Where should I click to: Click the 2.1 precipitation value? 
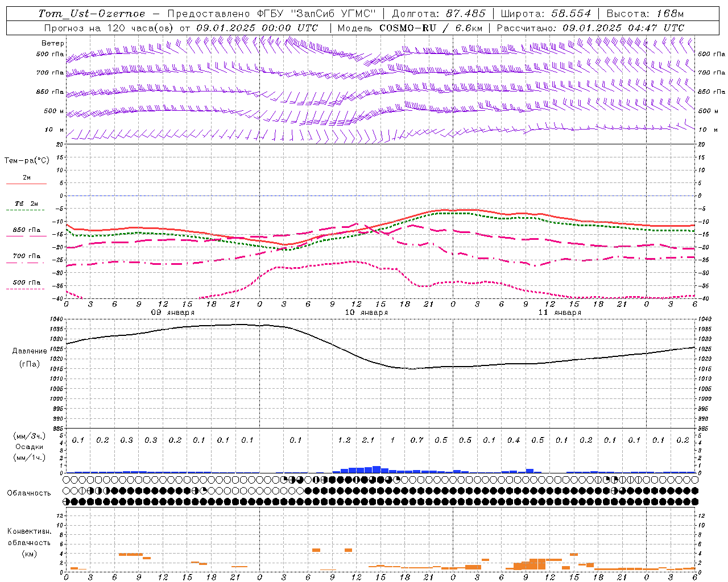(x=368, y=440)
